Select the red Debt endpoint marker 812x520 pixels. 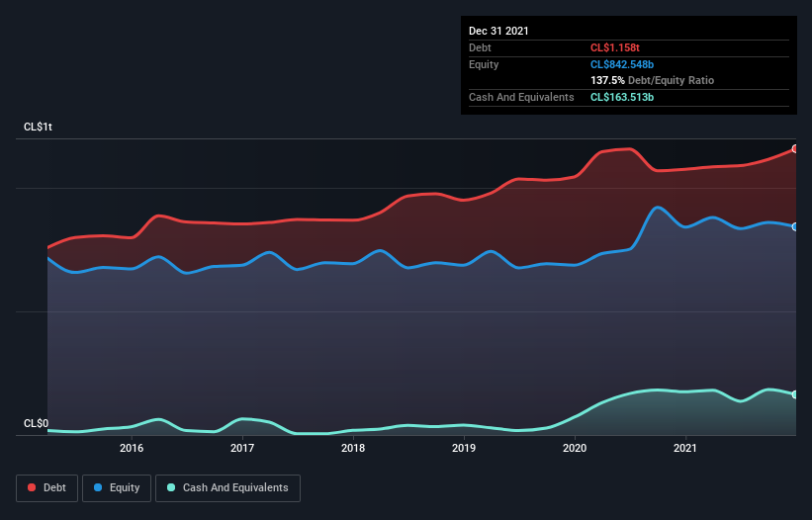795,149
